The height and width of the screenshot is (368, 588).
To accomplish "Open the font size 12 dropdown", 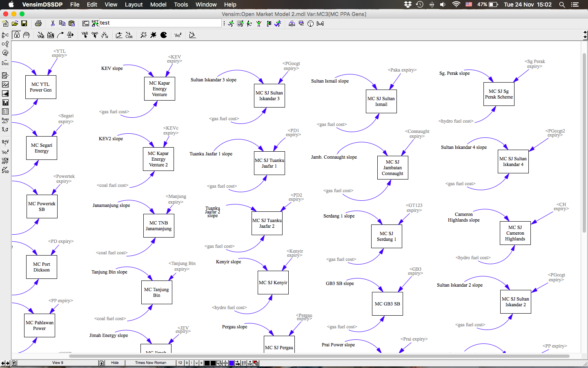I will pos(180,363).
